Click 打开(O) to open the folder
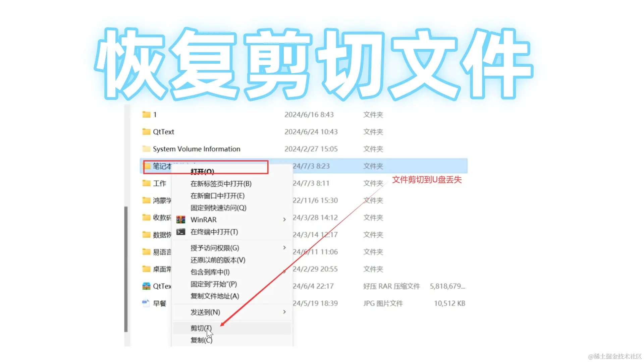The height and width of the screenshot is (362, 644). pyautogui.click(x=202, y=171)
